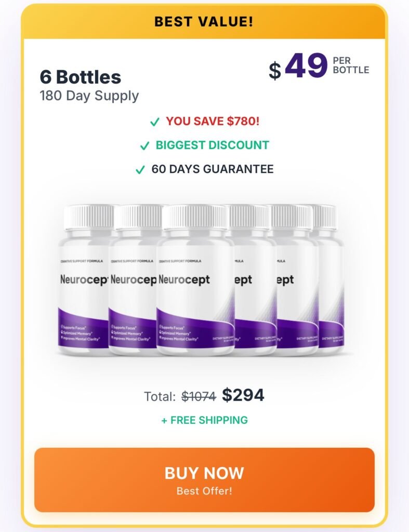
Task: Click the checkmark beside YOU SAVE $780
Action: [x=155, y=122]
